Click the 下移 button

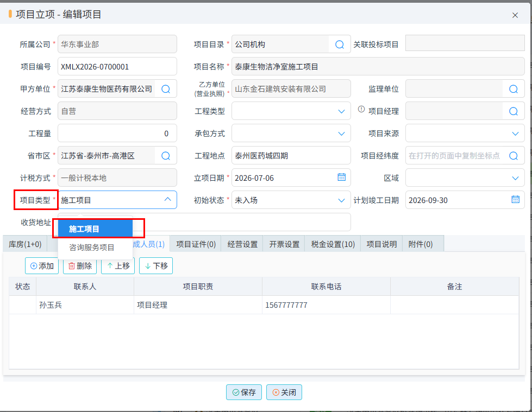[x=156, y=265]
